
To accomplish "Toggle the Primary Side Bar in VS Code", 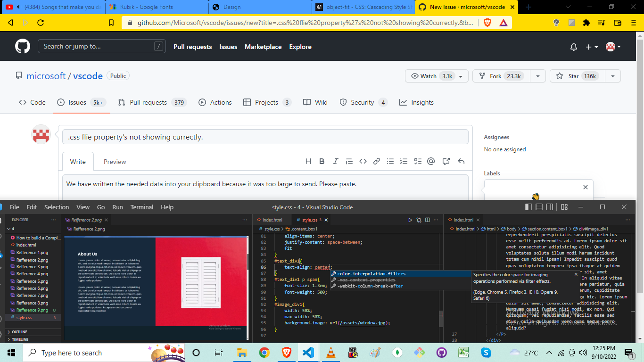I will 528,206.
